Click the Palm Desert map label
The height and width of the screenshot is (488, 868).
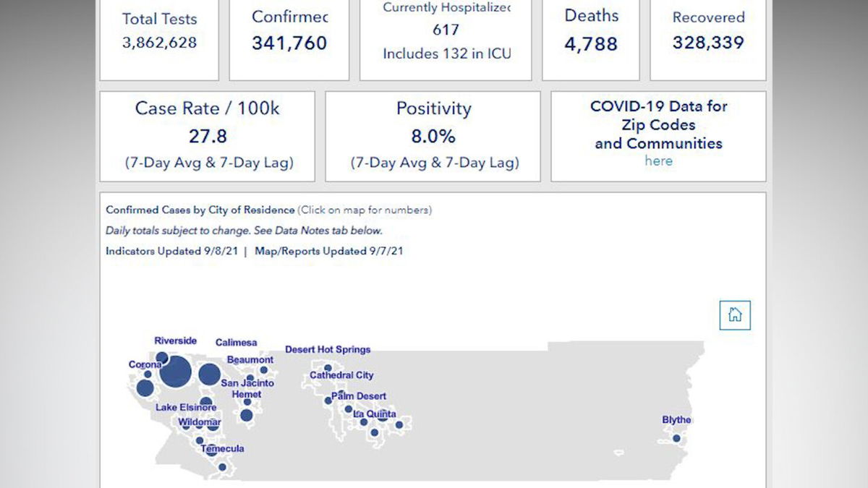click(359, 396)
